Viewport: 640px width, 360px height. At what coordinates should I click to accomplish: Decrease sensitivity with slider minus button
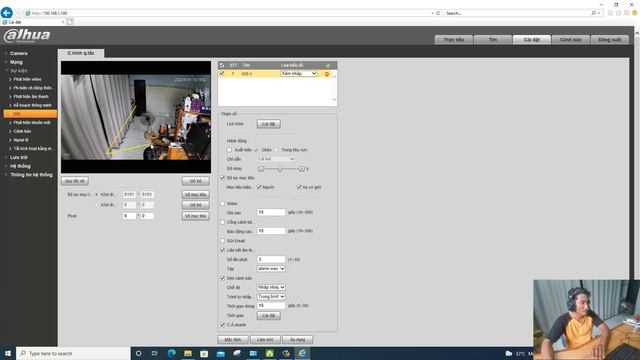[261, 169]
